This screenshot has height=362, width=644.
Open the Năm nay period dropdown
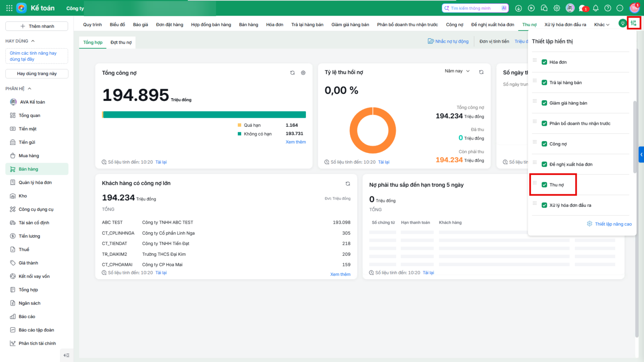tap(457, 71)
